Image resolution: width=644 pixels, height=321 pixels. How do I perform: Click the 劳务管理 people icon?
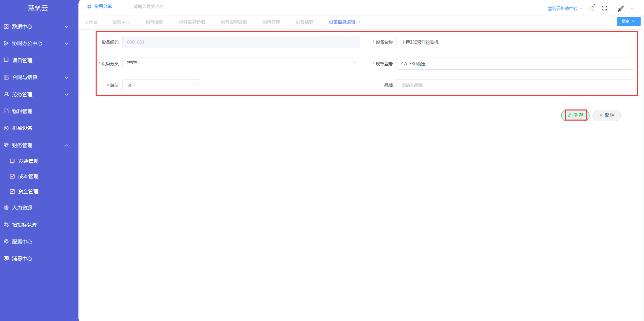6,94
